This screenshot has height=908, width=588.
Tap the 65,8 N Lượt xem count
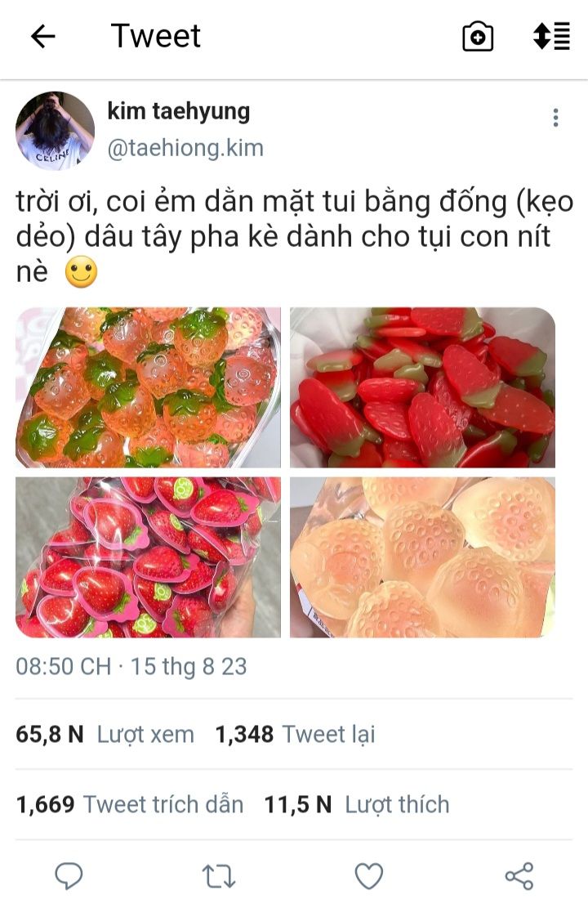(x=105, y=734)
